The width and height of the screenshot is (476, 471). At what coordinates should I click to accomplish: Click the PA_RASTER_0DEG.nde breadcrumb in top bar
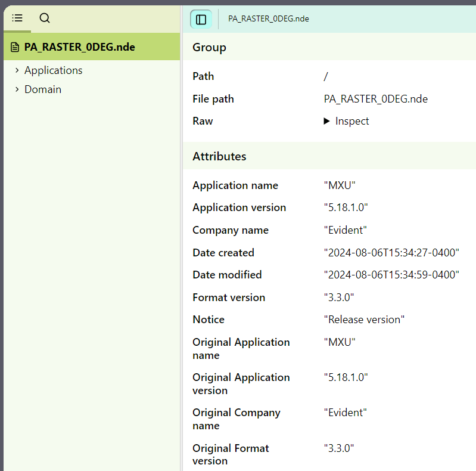coord(268,19)
